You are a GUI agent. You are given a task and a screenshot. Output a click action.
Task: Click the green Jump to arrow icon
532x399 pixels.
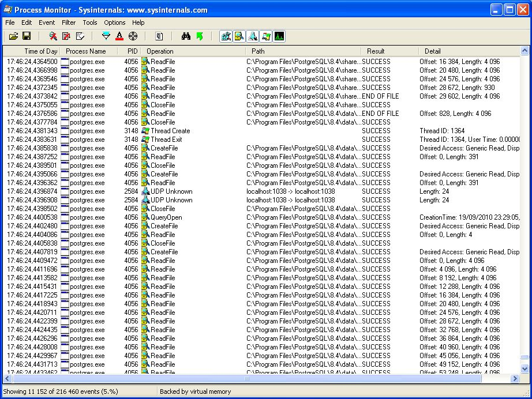(200, 36)
